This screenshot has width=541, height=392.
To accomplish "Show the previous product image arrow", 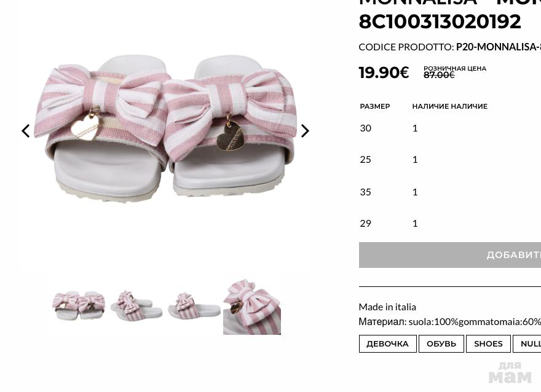I will tap(26, 131).
